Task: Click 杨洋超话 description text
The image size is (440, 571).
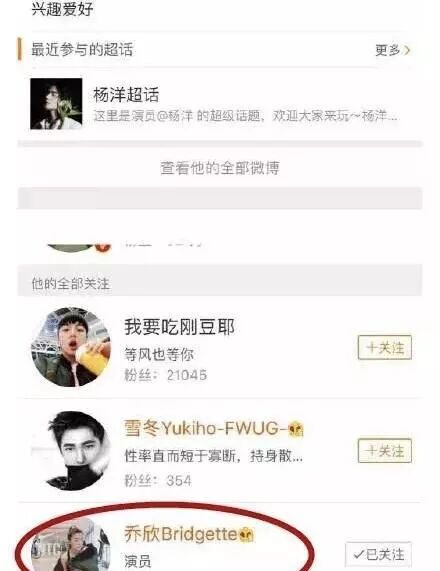Action: coord(245,116)
